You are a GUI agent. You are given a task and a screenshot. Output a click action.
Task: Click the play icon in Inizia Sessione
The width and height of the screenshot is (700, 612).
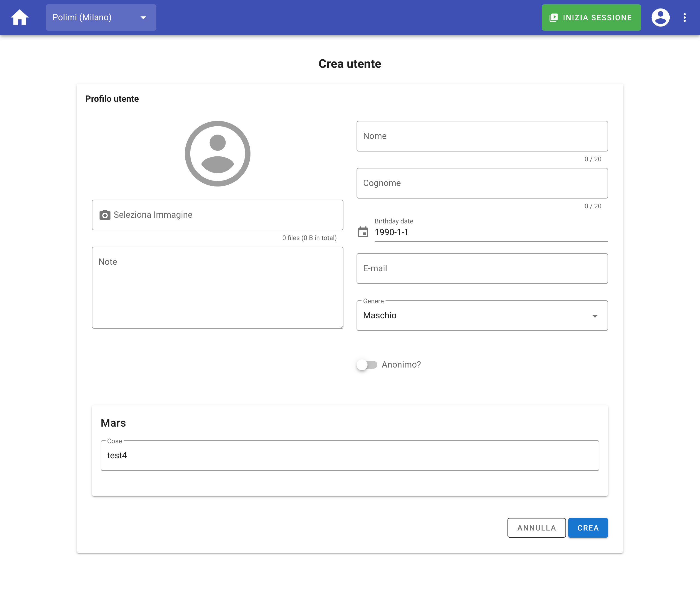pos(553,18)
